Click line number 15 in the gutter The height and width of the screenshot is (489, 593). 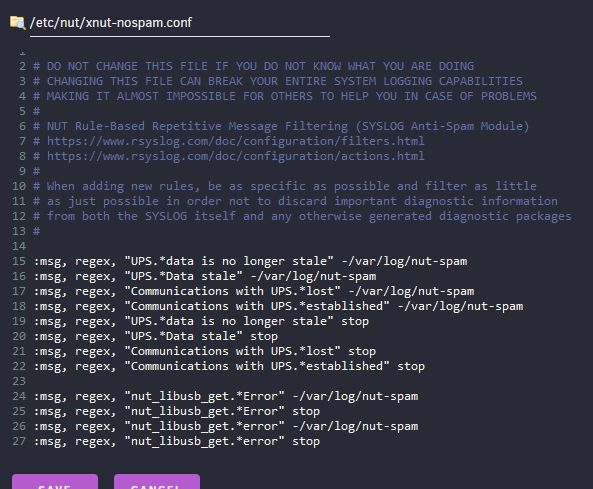pos(19,261)
